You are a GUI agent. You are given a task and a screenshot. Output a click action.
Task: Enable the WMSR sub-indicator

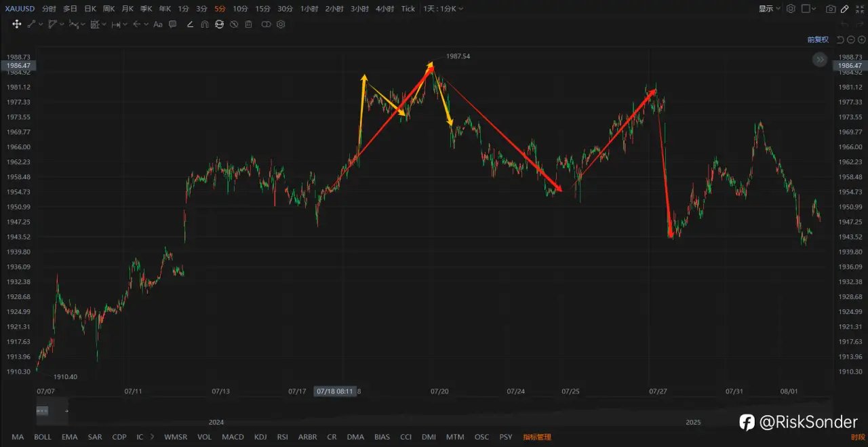click(x=176, y=437)
